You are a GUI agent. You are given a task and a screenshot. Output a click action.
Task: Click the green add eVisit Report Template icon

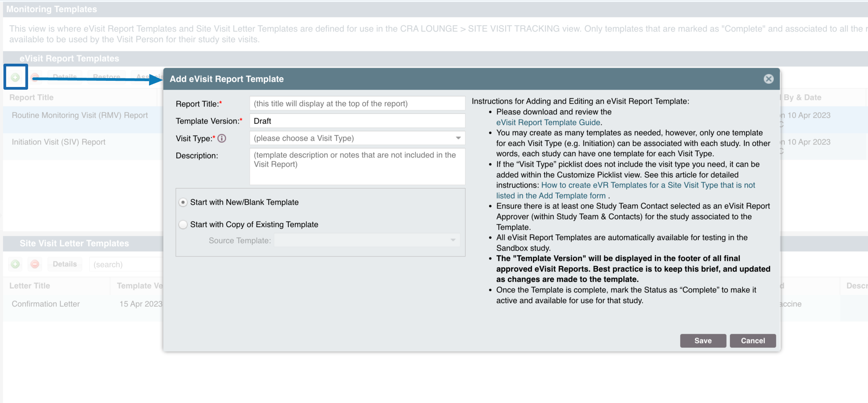coord(15,77)
